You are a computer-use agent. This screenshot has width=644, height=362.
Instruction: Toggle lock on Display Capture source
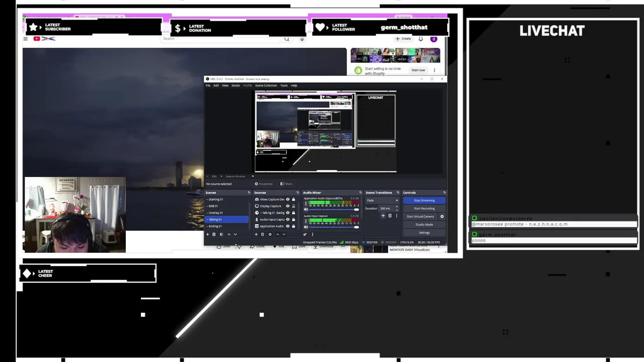coord(293,206)
